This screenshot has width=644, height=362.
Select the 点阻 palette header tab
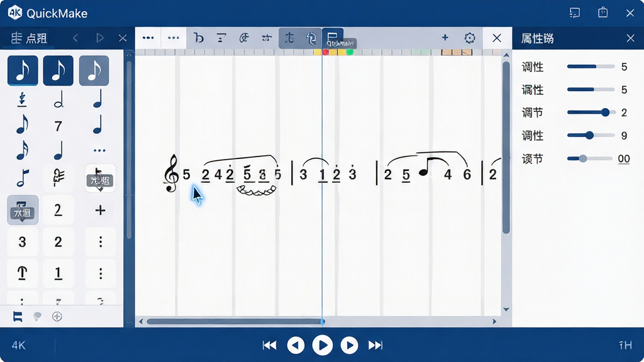[x=29, y=38]
